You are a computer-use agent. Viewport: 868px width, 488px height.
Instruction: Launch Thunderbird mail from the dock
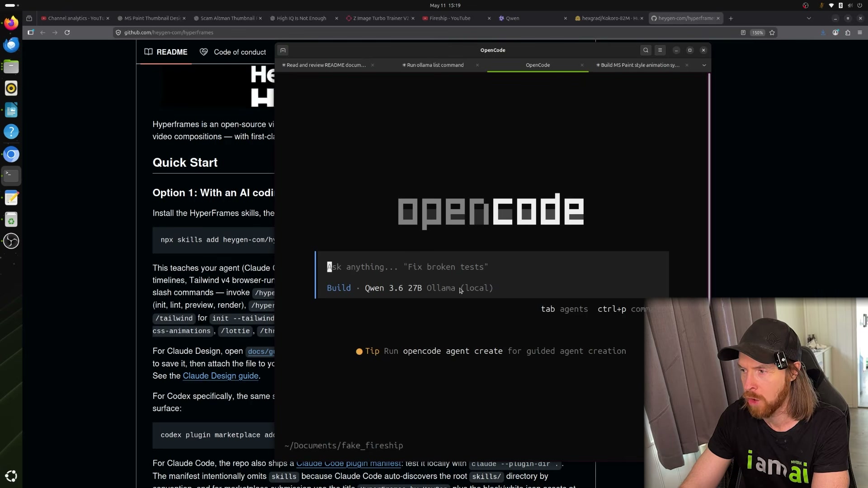click(11, 45)
